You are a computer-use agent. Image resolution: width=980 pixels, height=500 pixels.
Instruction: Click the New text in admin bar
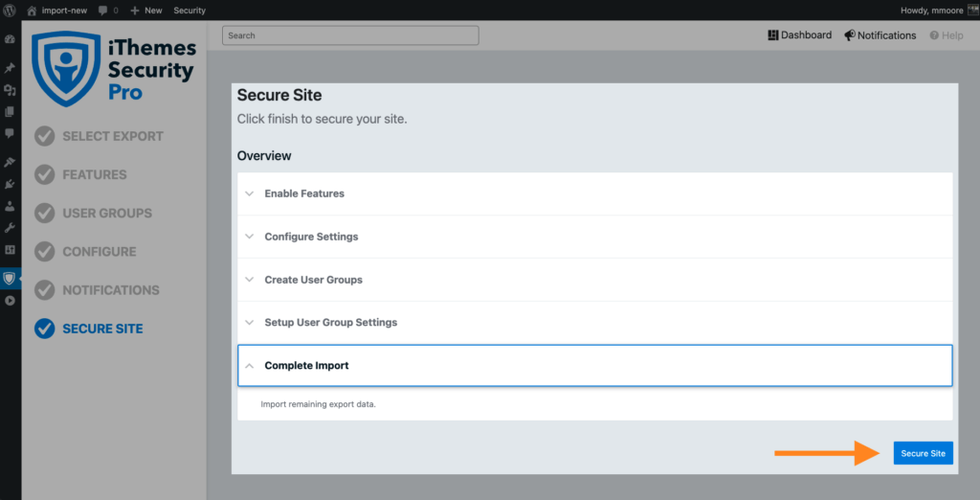(x=153, y=11)
